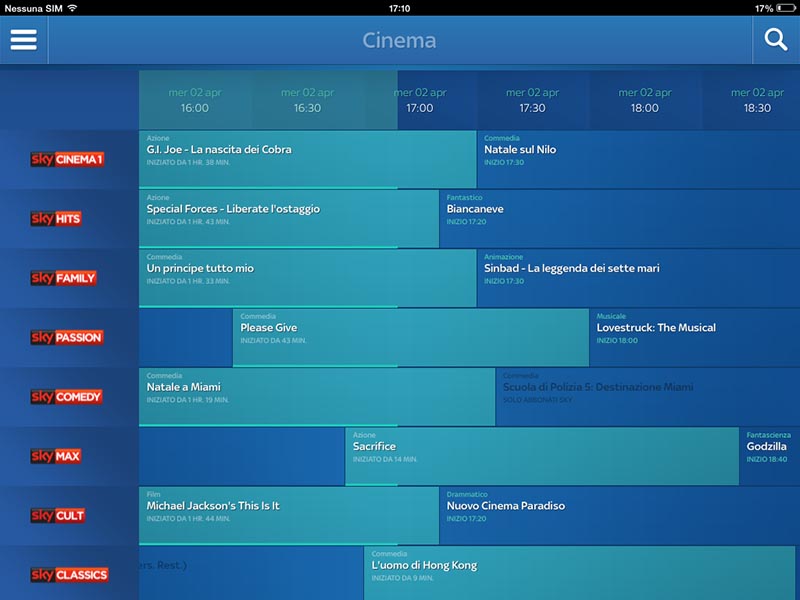800x600 pixels.
Task: Open Special Forces - Liberate l'ostaggio
Action: tap(289, 218)
